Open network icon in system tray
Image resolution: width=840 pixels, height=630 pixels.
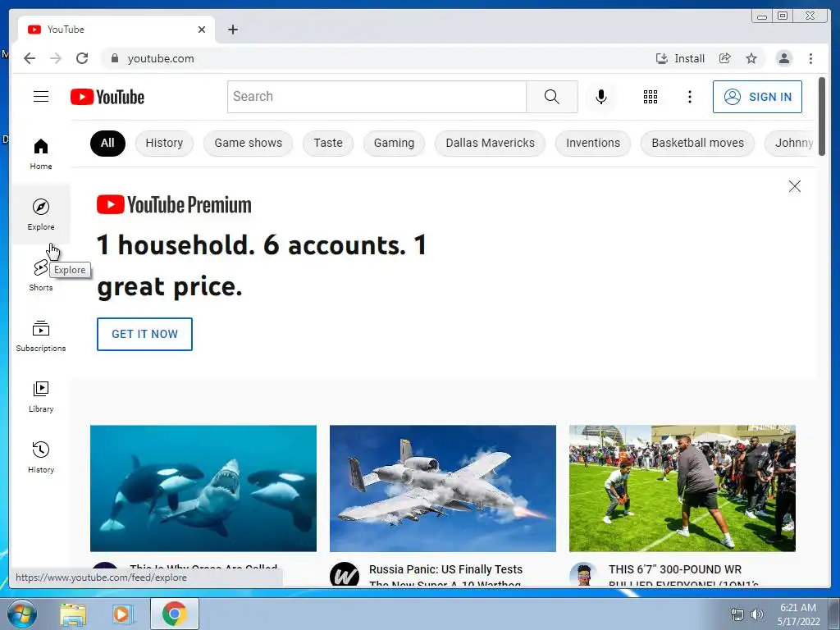click(x=737, y=614)
